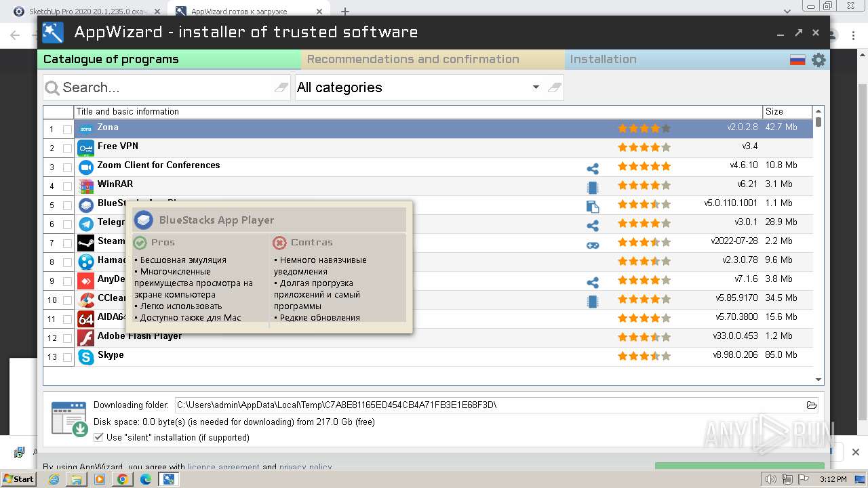The height and width of the screenshot is (488, 868).
Task: Open the licence agreement link
Action: pyautogui.click(x=223, y=467)
